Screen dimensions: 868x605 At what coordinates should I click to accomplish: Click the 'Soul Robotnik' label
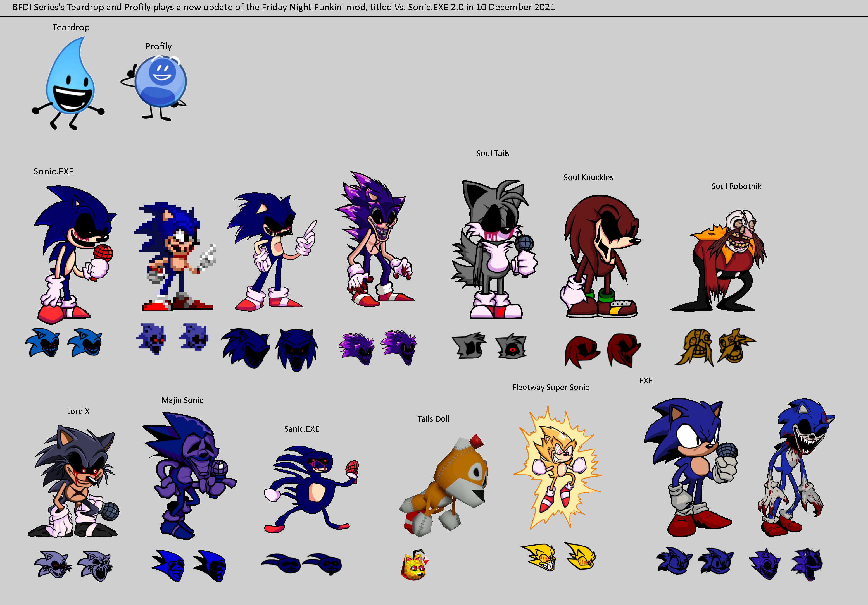736,186
